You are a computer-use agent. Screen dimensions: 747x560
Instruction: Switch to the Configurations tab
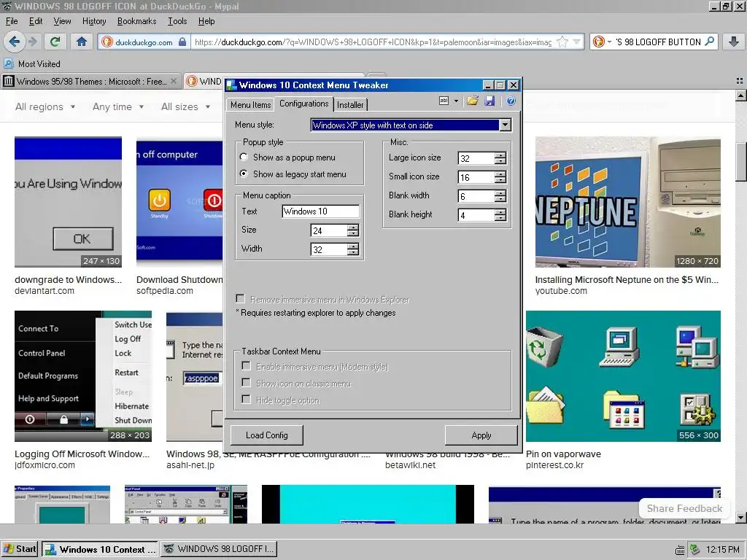tap(304, 104)
